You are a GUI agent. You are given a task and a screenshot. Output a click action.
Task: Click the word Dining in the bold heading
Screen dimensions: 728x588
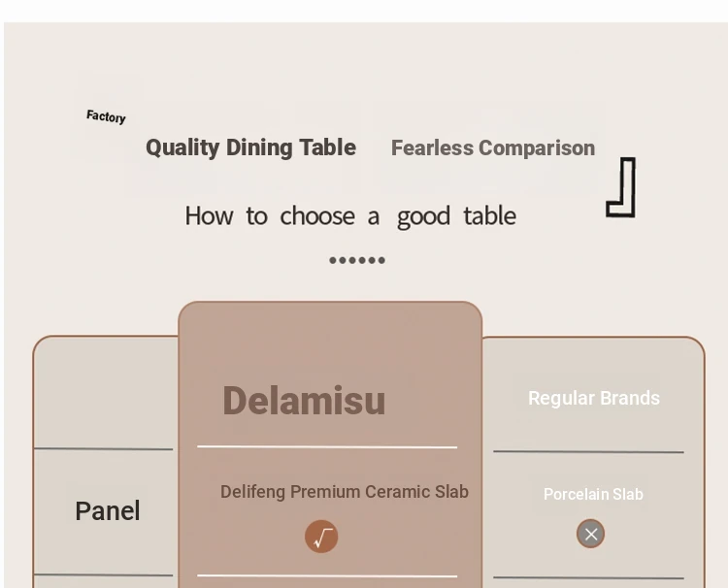pos(259,147)
